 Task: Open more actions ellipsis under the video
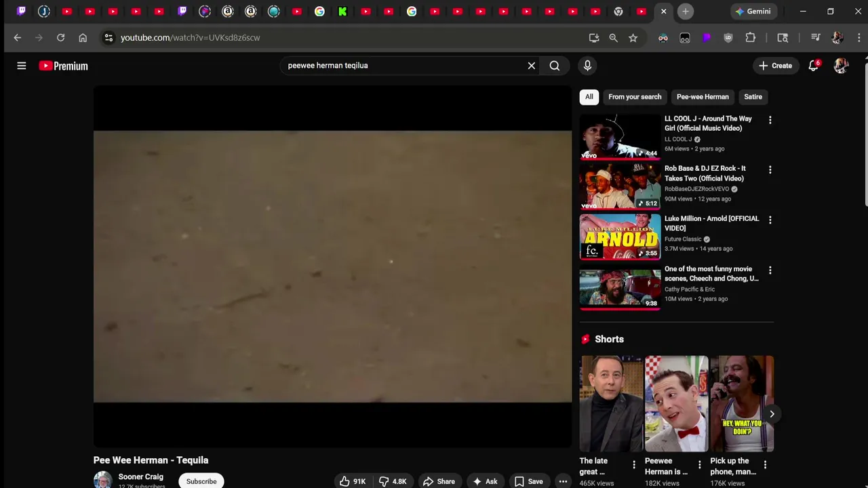point(563,481)
